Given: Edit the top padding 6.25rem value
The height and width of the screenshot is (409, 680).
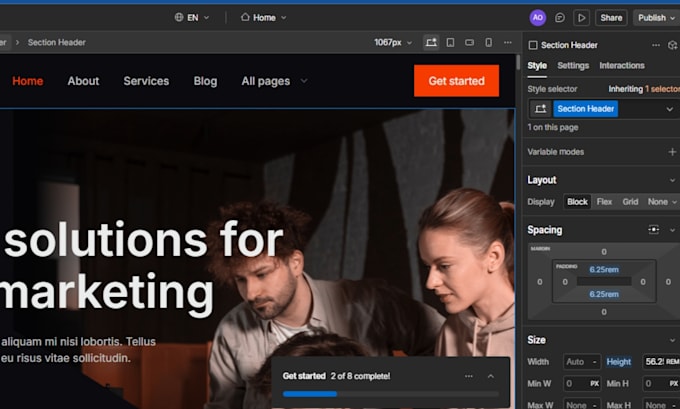Looking at the screenshot, I should 604,269.
